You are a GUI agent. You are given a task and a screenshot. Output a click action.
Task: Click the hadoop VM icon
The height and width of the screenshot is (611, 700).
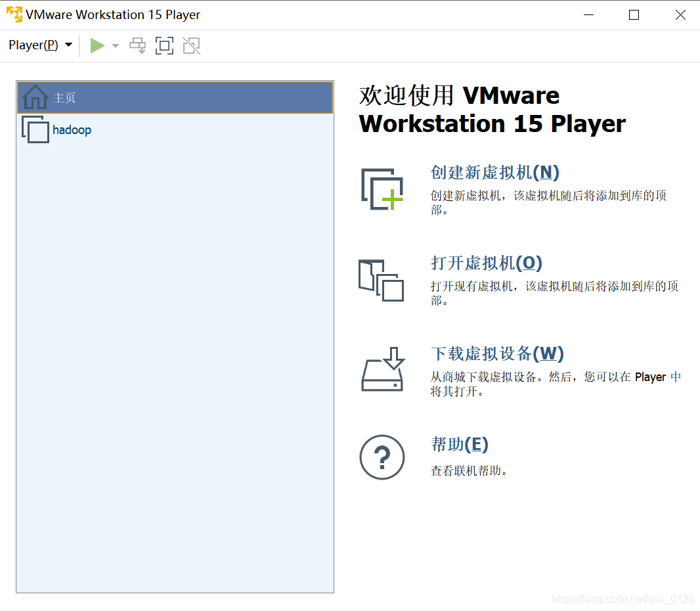coord(35,129)
